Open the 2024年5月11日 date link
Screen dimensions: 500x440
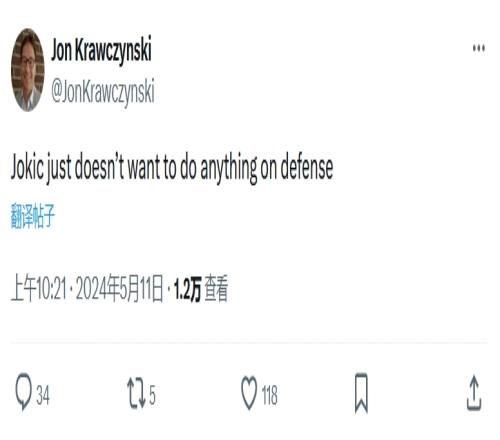[120, 288]
